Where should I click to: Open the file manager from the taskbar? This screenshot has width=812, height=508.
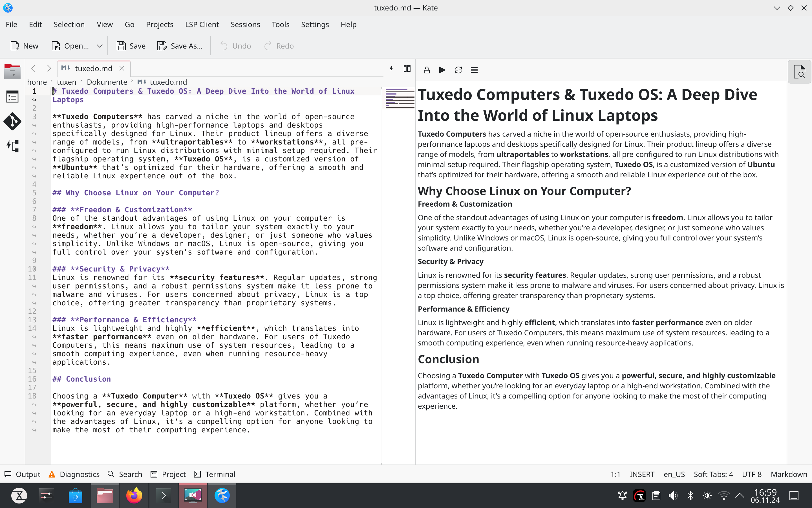105,496
